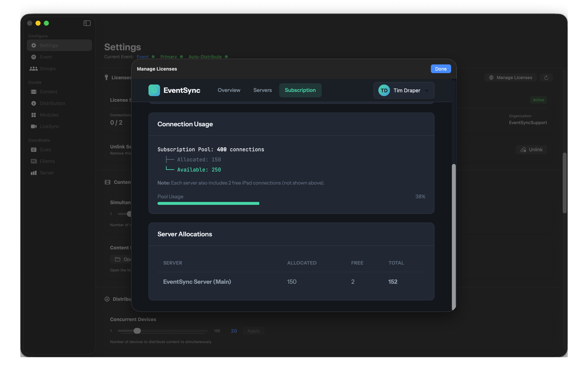Screen dimensions: 588x384
Task: Click the Active status badge
Action: 538,100
